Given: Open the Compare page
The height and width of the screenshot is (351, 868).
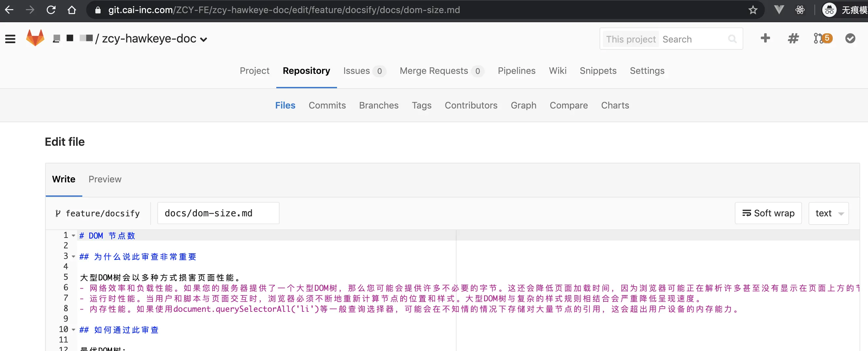Looking at the screenshot, I should pyautogui.click(x=569, y=106).
